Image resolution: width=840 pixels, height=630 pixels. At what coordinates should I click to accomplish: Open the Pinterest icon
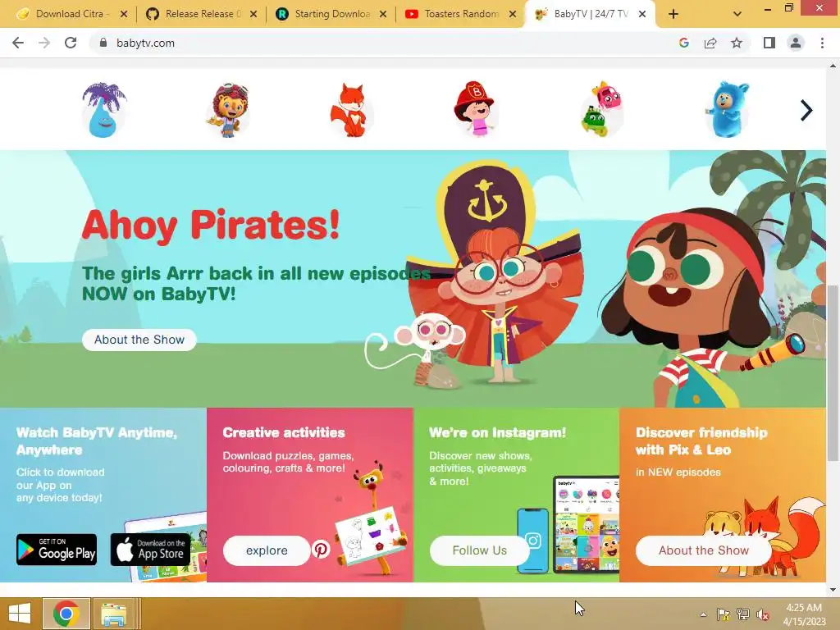(x=321, y=549)
